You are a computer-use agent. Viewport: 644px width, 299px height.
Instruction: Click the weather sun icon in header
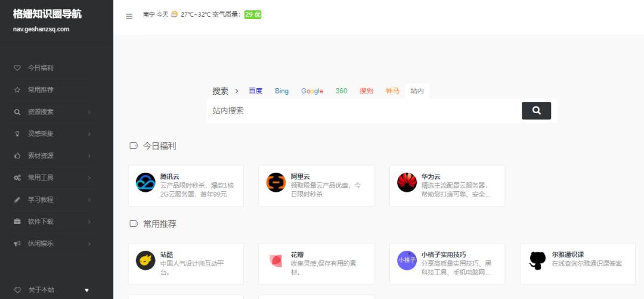[175, 14]
